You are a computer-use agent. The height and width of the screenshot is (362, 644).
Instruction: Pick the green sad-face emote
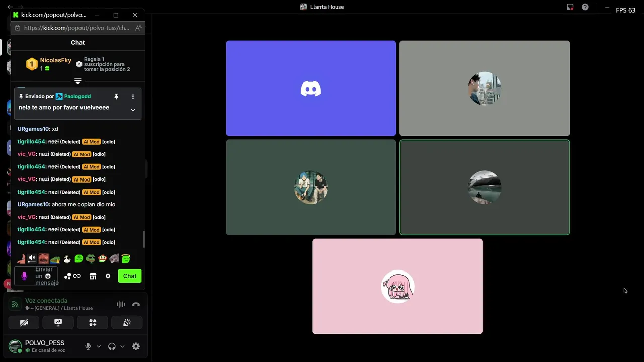click(x=78, y=259)
